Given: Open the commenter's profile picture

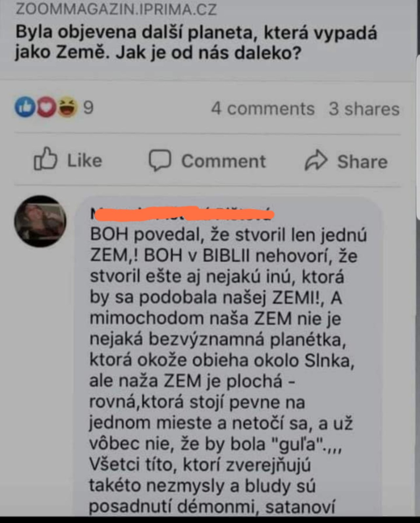Looking at the screenshot, I should coord(40,221).
